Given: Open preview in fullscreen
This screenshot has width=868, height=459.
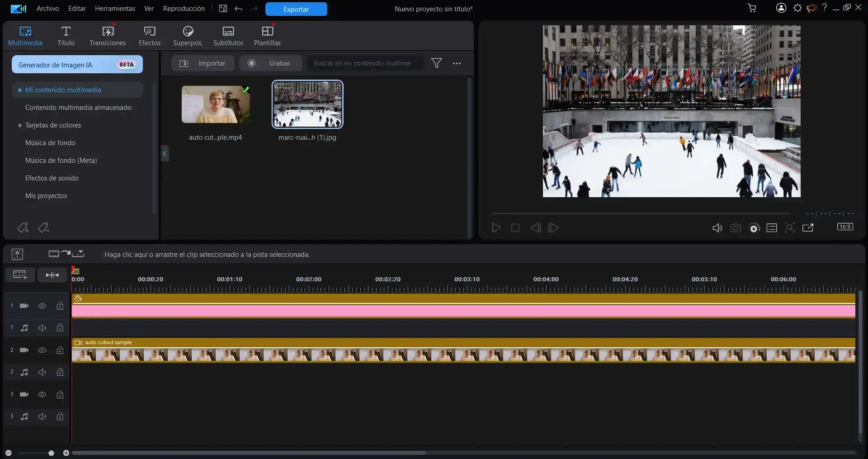Looking at the screenshot, I should click(808, 228).
